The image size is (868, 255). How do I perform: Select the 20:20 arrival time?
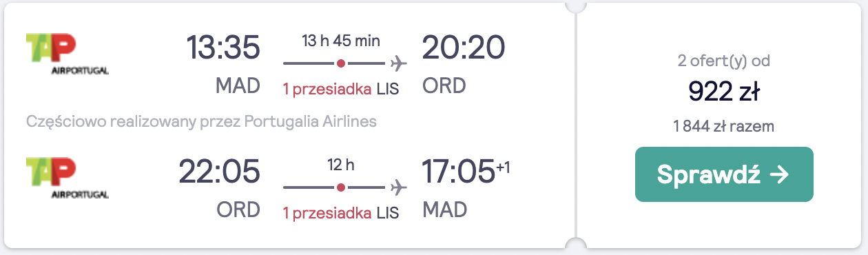464,48
